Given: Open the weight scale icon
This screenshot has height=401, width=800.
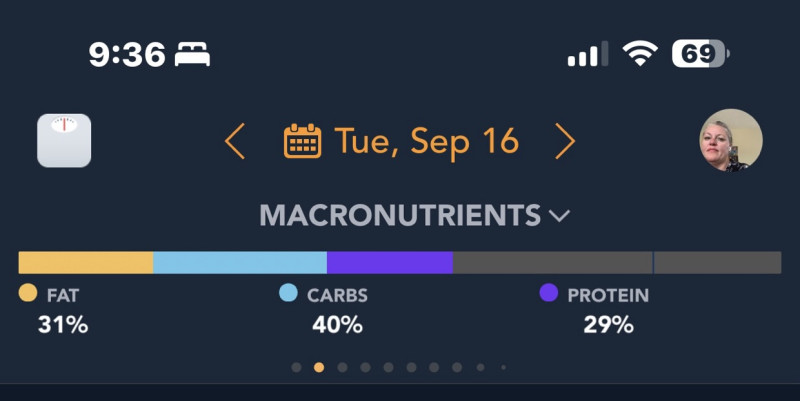Looking at the screenshot, I should click(64, 140).
